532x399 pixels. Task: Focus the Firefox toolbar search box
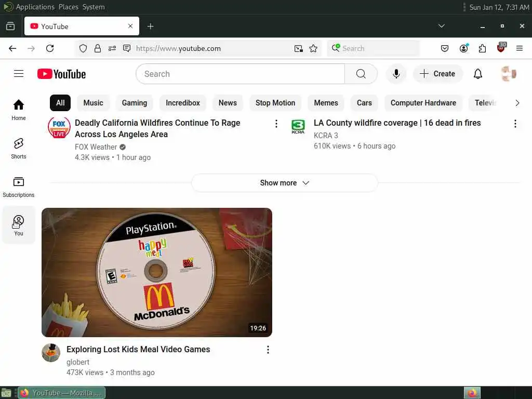pyautogui.click(x=373, y=48)
